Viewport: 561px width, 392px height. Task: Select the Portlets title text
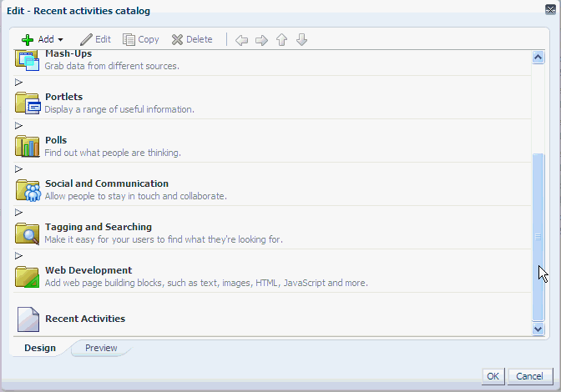click(x=63, y=97)
